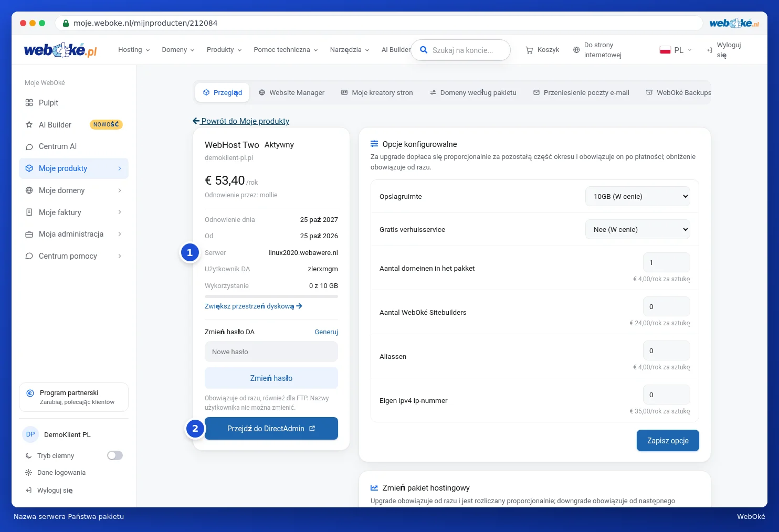The image size is (779, 532).
Task: Expand the Narzędzia menu
Action: pyautogui.click(x=350, y=50)
